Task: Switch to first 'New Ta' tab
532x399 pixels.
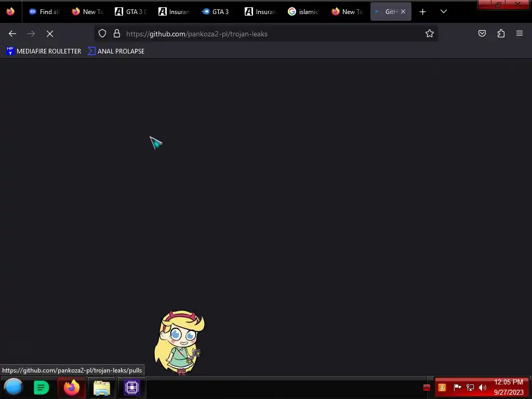Action: click(x=88, y=12)
